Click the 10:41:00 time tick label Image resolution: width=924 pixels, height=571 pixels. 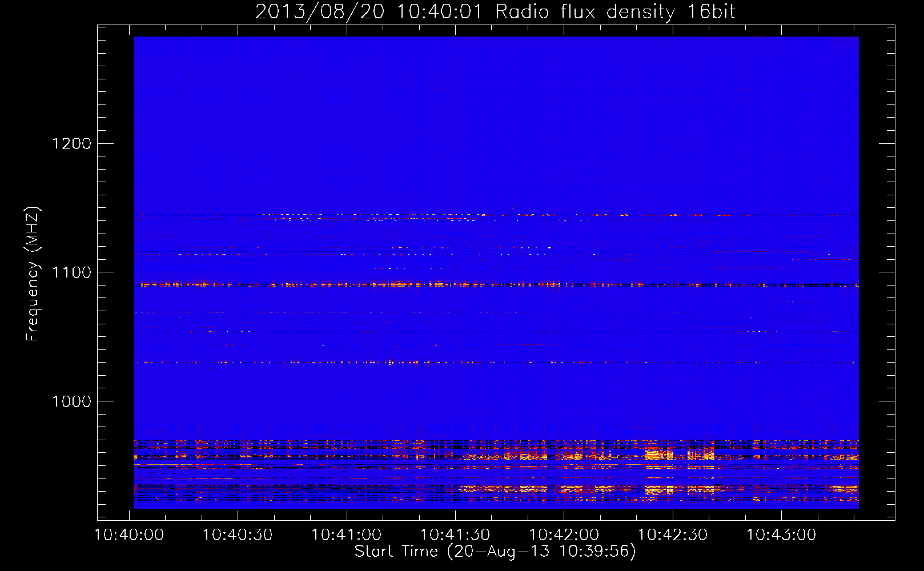(x=347, y=535)
